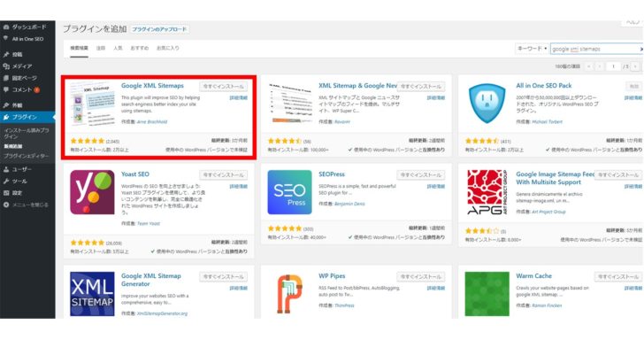Open the Dashboard icon in the sidebar
Image resolution: width=644 pixels, height=363 pixels.
pos(6,27)
